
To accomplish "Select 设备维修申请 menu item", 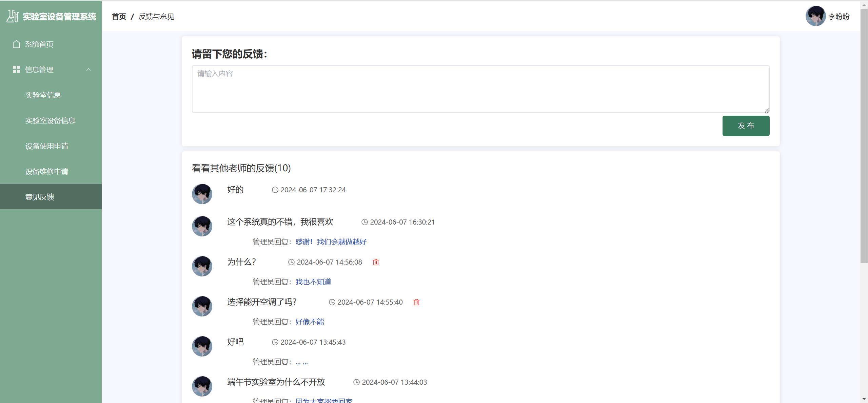I will 47,171.
